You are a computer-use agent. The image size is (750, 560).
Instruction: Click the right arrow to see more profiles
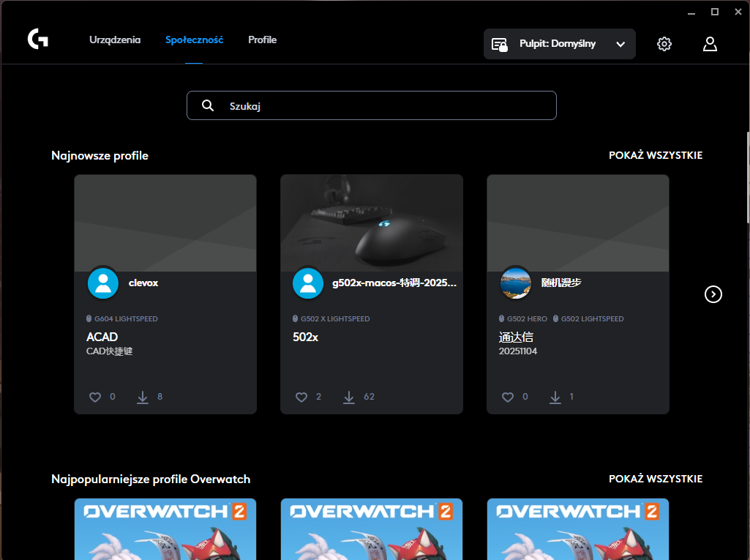pyautogui.click(x=713, y=294)
